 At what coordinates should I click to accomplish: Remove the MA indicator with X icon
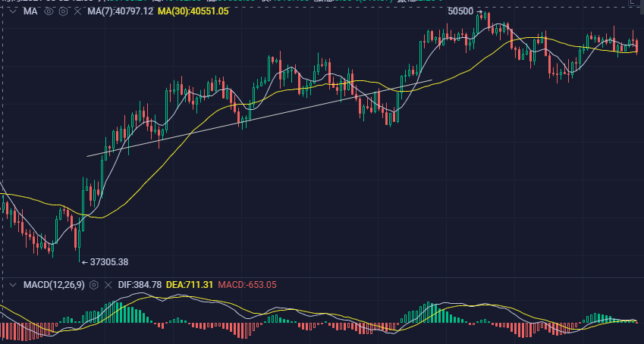(x=77, y=11)
